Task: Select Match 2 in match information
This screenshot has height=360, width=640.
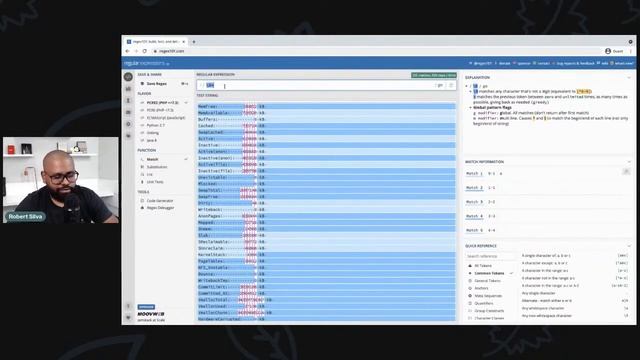Action: coord(474,188)
